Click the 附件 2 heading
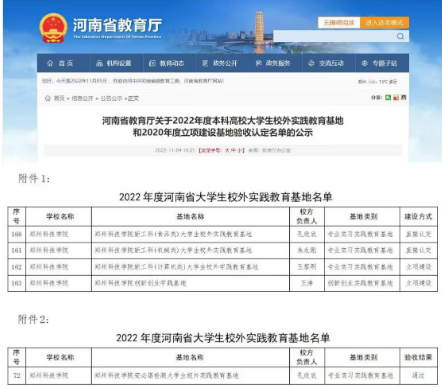The image size is (442, 388). click(33, 320)
